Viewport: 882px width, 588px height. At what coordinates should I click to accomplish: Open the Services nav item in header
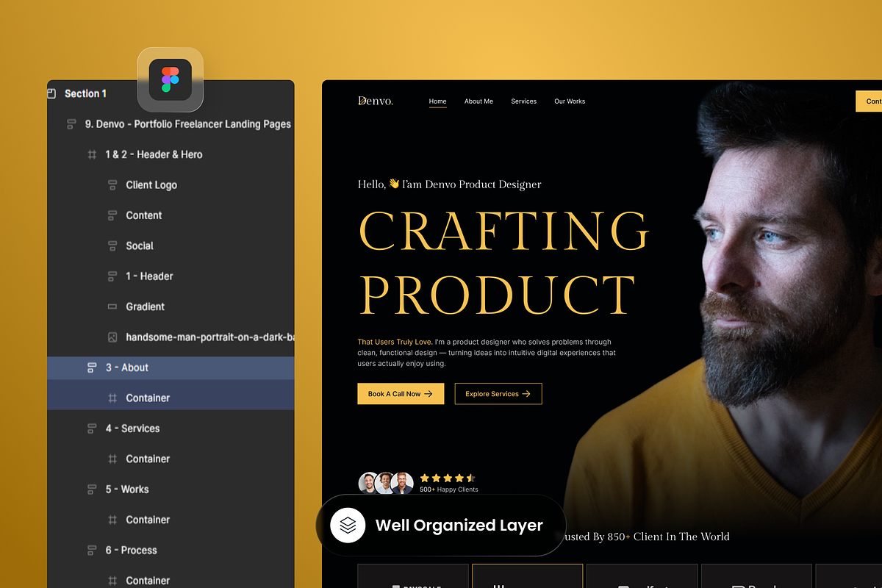[524, 101]
